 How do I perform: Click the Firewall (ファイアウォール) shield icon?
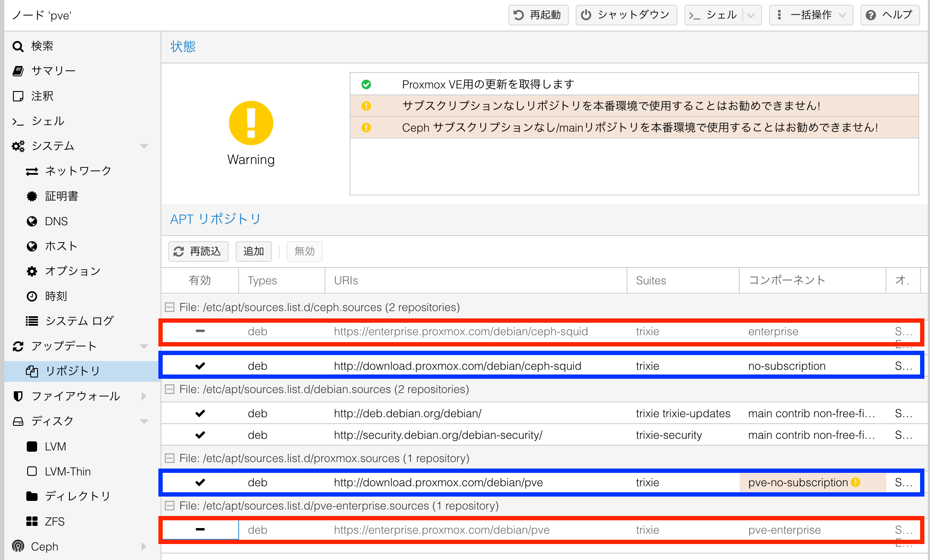pyautogui.click(x=18, y=396)
